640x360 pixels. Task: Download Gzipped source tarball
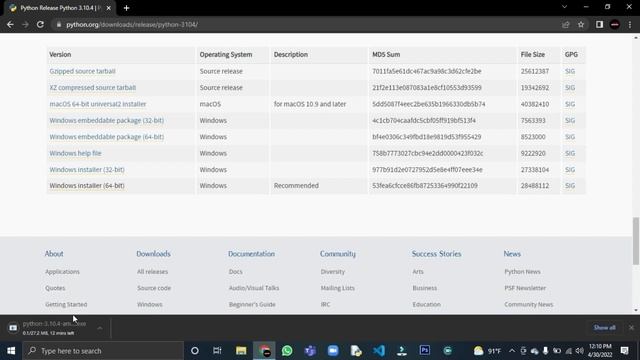tap(82, 71)
